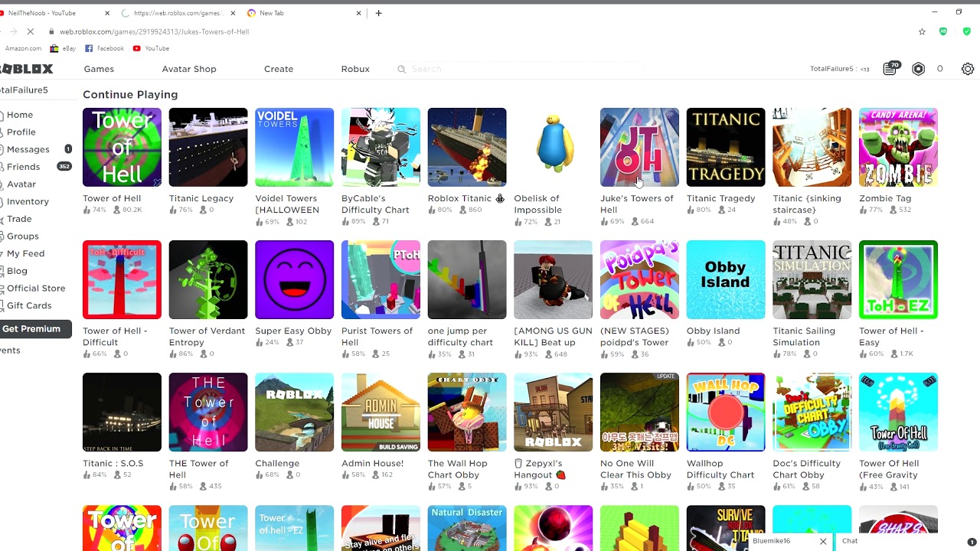This screenshot has height=551, width=980.
Task: Open the Natural Disaster game thumbnail
Action: coord(467,528)
